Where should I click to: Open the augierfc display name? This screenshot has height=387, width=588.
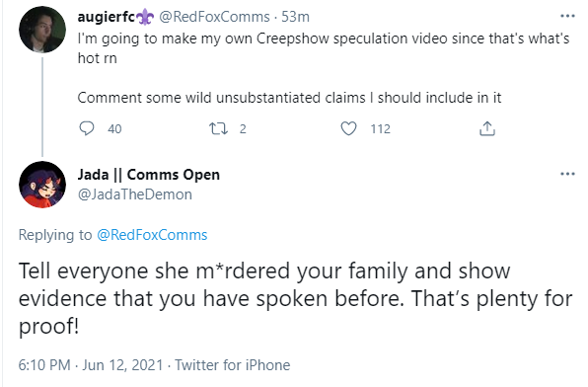pyautogui.click(x=107, y=17)
